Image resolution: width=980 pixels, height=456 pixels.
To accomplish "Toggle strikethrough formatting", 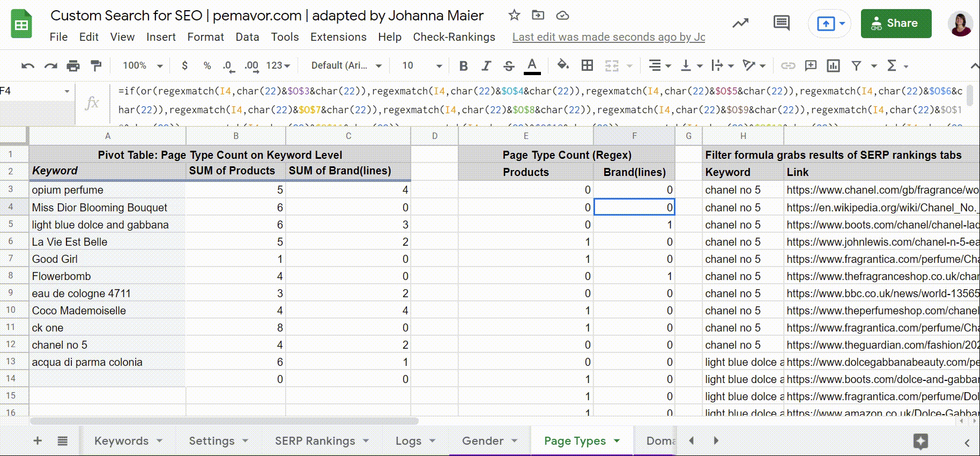I will (x=509, y=66).
